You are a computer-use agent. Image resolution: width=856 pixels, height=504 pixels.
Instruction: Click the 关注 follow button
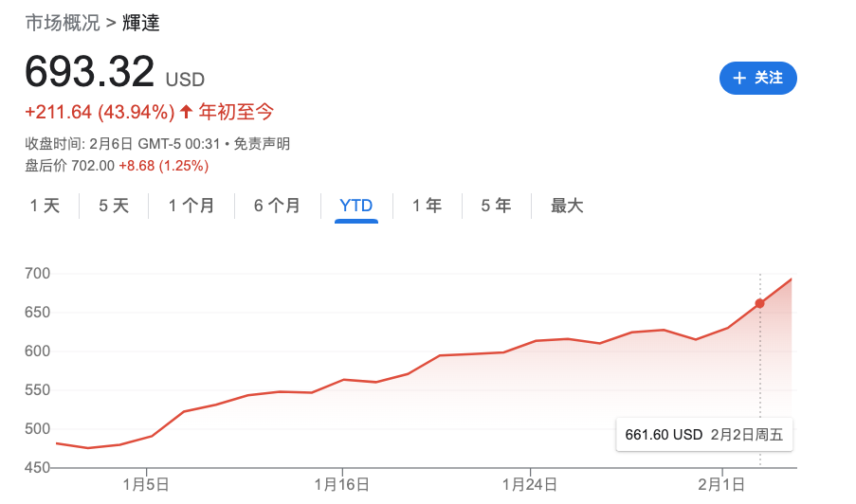(757, 78)
